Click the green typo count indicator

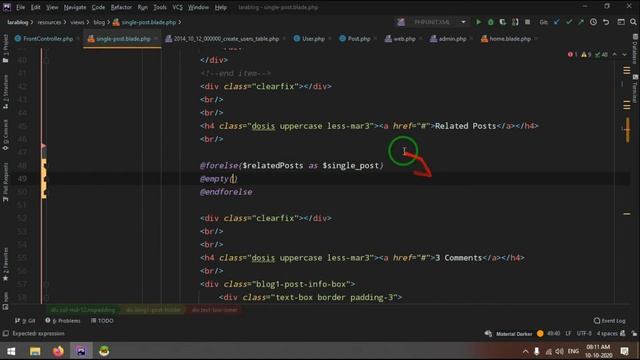pyautogui.click(x=601, y=54)
